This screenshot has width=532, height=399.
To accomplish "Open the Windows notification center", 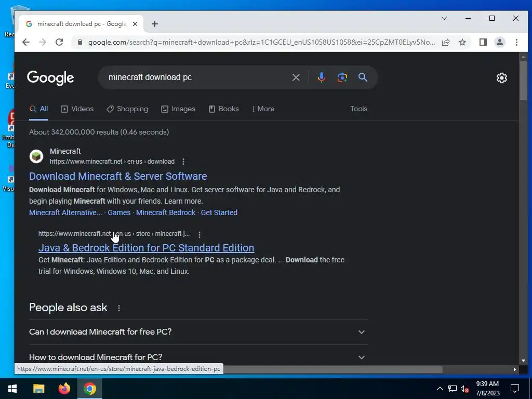I will [x=515, y=389].
